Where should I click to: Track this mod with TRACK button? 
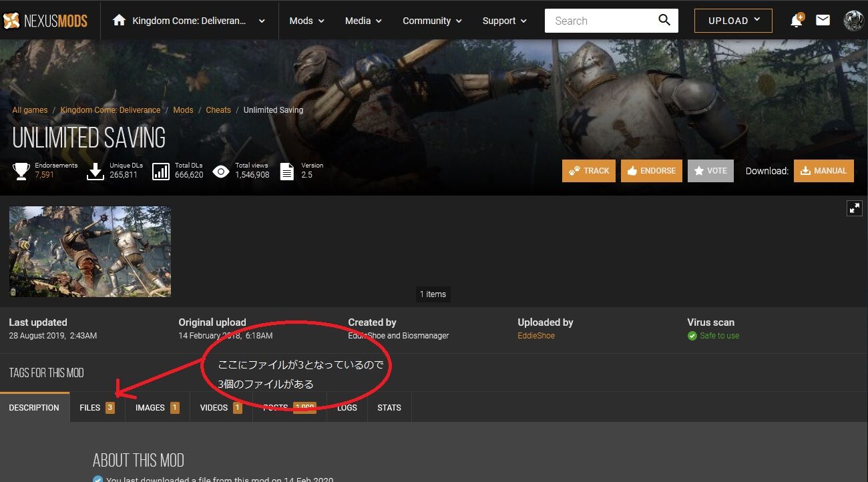[589, 171]
